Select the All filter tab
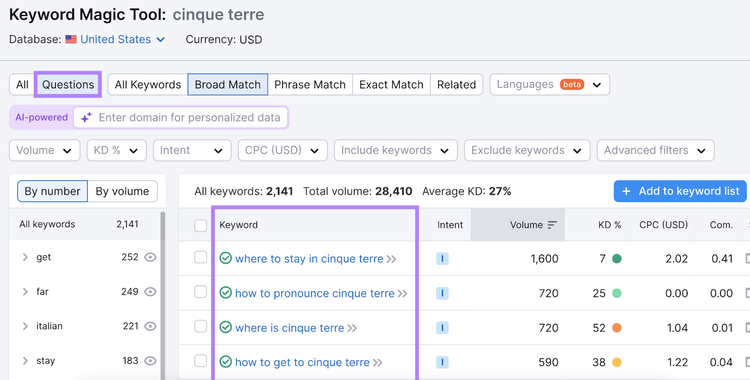This screenshot has width=750, height=380. 22,85
